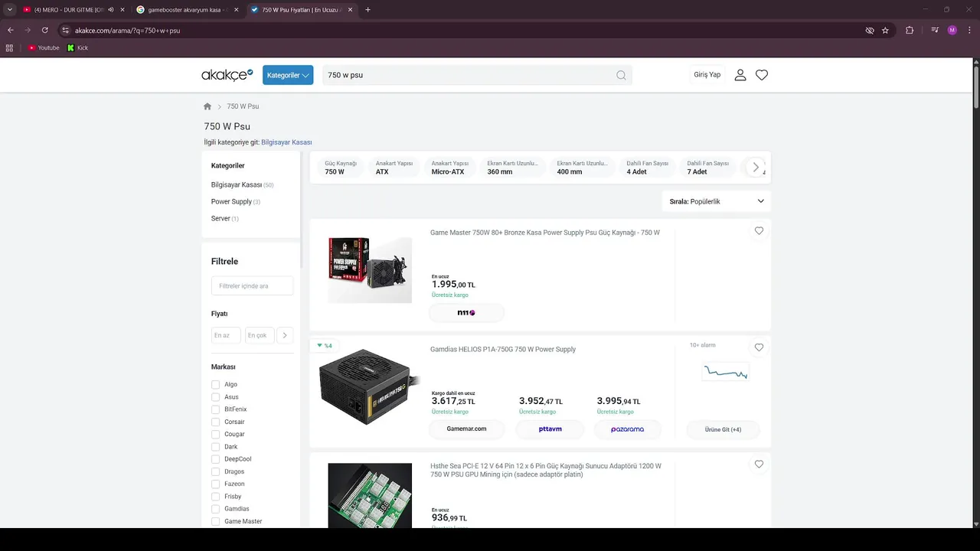Viewport: 980px width, 551px height.
Task: Show more filter chips with right arrow
Action: click(756, 168)
